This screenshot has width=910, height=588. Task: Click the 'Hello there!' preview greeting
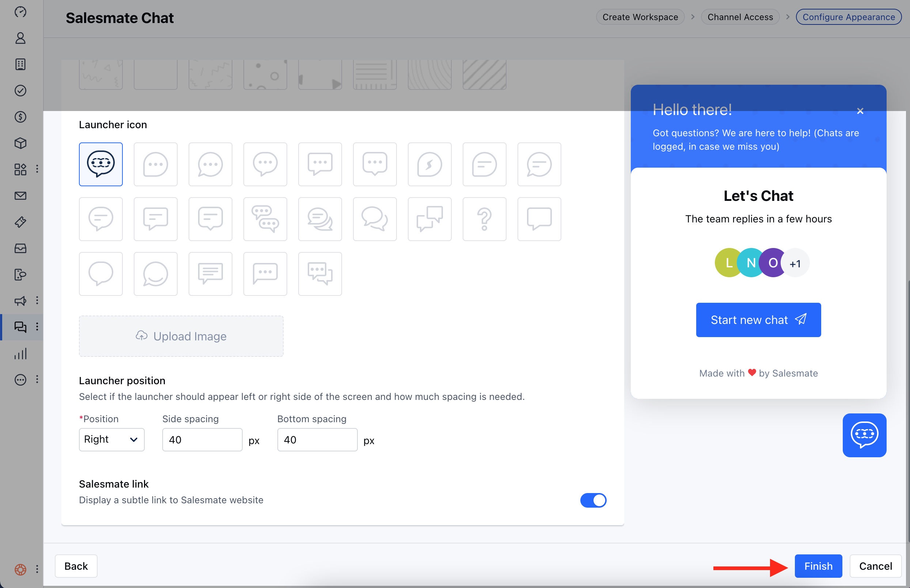(x=692, y=110)
